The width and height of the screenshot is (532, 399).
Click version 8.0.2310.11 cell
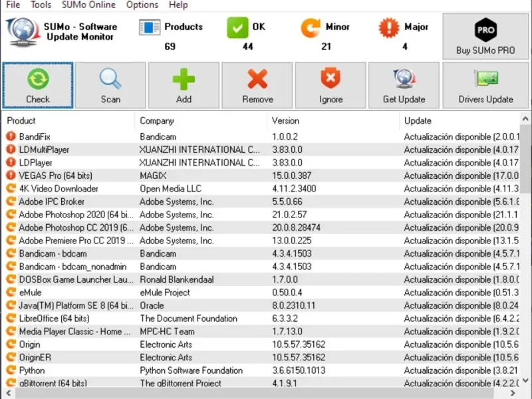[x=293, y=305]
